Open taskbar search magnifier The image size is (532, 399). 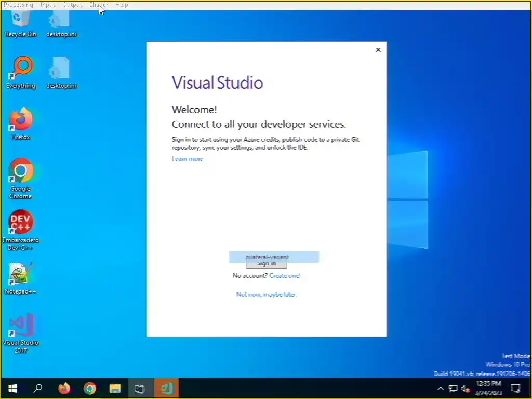click(37, 389)
